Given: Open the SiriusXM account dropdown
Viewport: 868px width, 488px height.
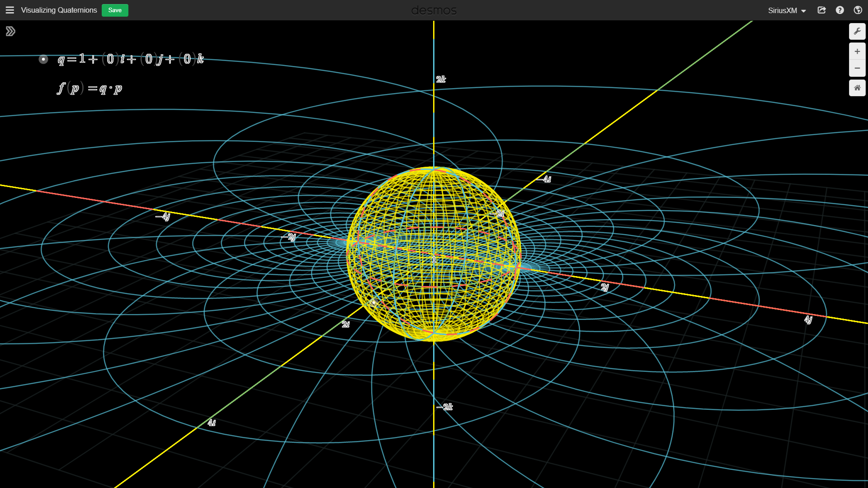Looking at the screenshot, I should point(787,10).
